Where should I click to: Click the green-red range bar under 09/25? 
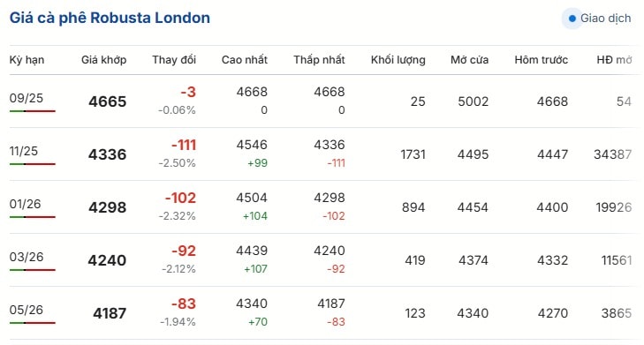tap(33, 111)
